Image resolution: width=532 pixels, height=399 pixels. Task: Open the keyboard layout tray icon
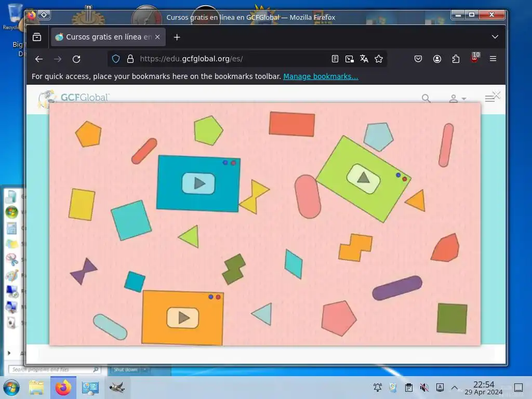tap(440, 387)
